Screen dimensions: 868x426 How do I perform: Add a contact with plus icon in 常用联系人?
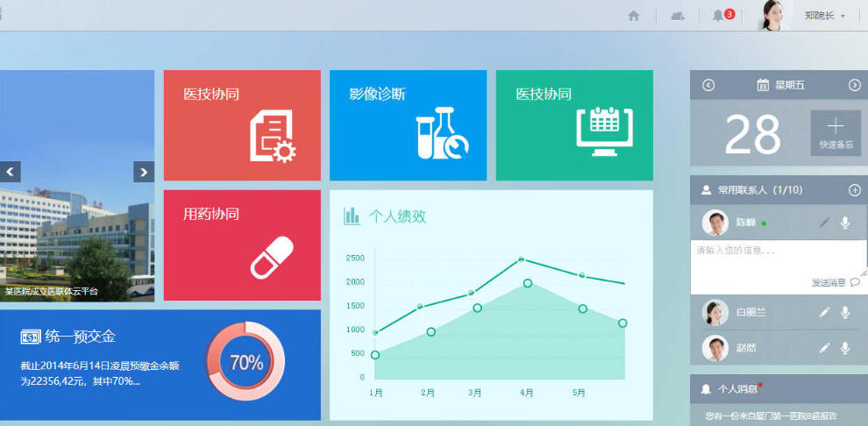[855, 190]
